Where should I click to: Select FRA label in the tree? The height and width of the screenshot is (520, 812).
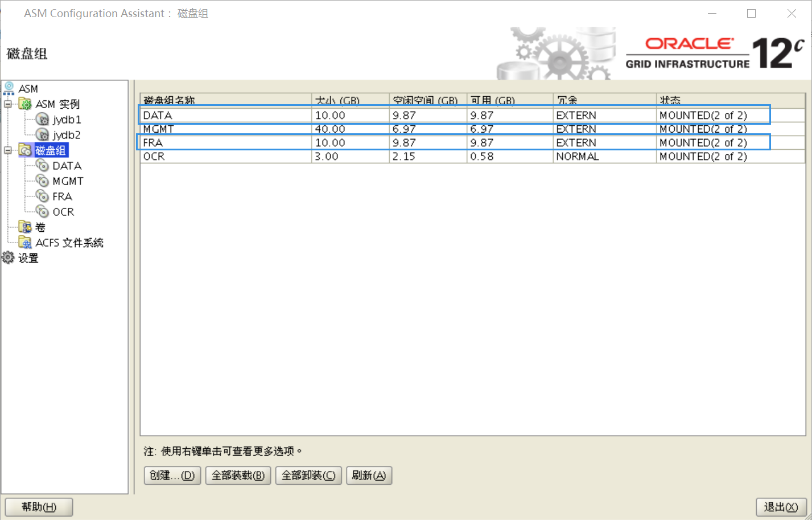click(62, 196)
